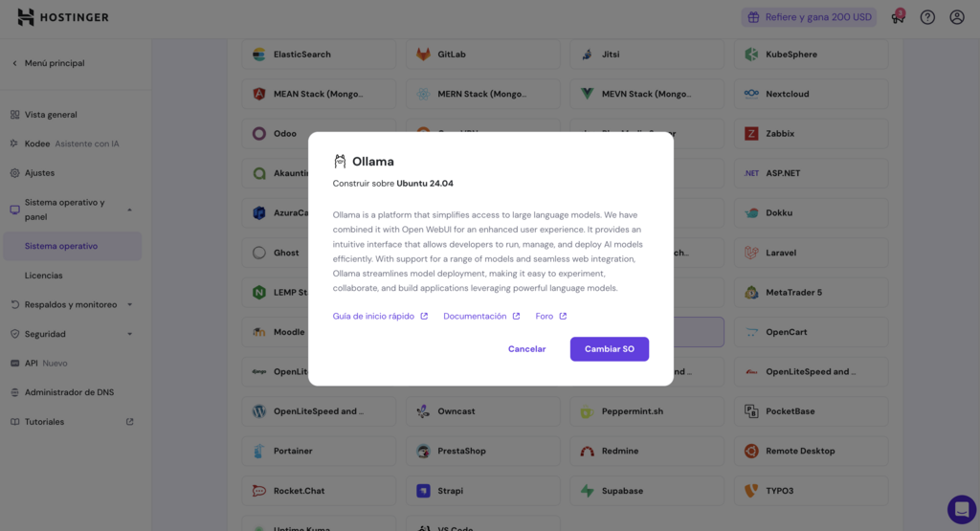The width and height of the screenshot is (980, 531).
Task: Open the Documentación link
Action: click(481, 316)
